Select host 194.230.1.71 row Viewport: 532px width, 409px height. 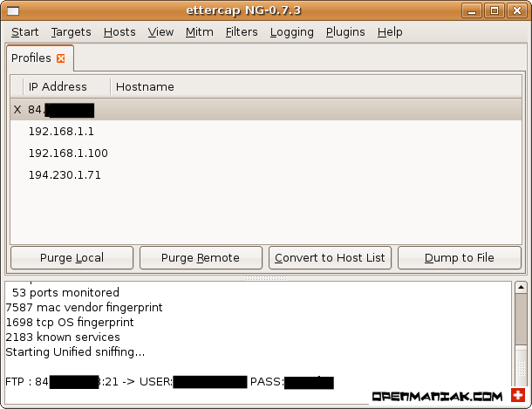(x=266, y=174)
